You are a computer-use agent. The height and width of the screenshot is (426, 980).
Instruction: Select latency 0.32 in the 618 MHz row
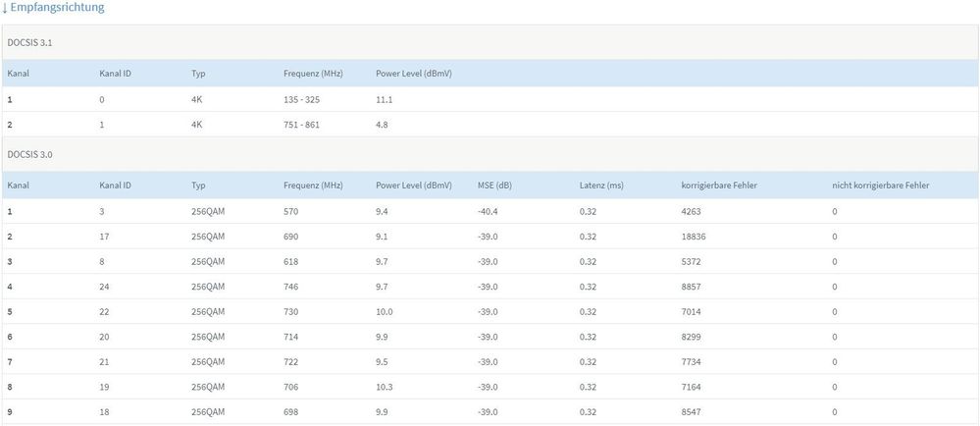coord(588,261)
